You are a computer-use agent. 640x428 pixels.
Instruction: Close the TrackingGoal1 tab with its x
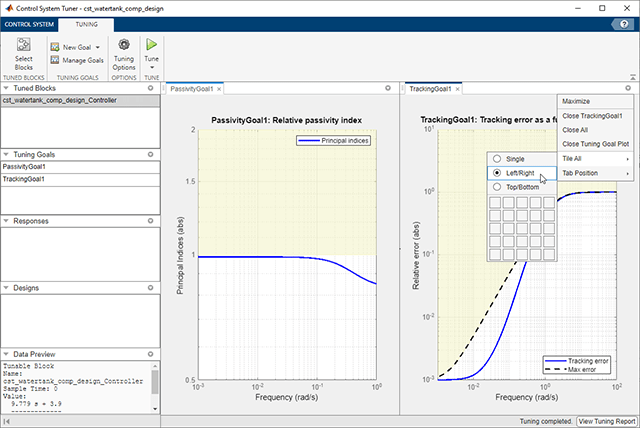coord(459,89)
